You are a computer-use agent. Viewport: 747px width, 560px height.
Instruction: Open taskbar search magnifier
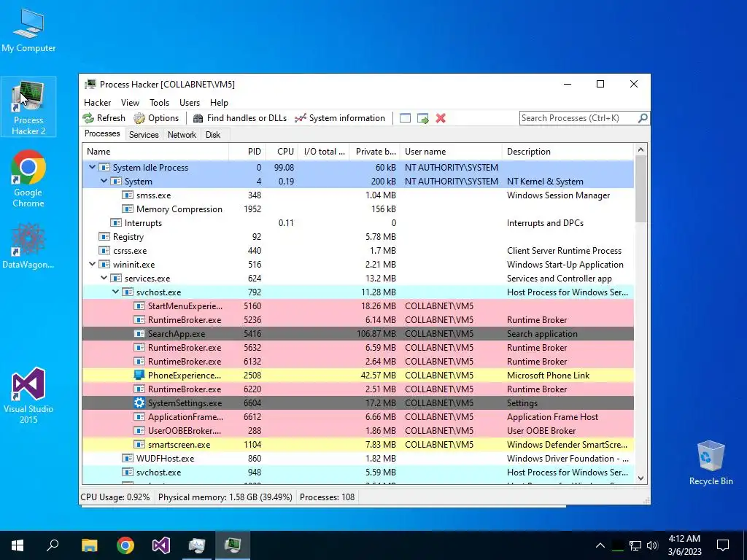pyautogui.click(x=53, y=545)
